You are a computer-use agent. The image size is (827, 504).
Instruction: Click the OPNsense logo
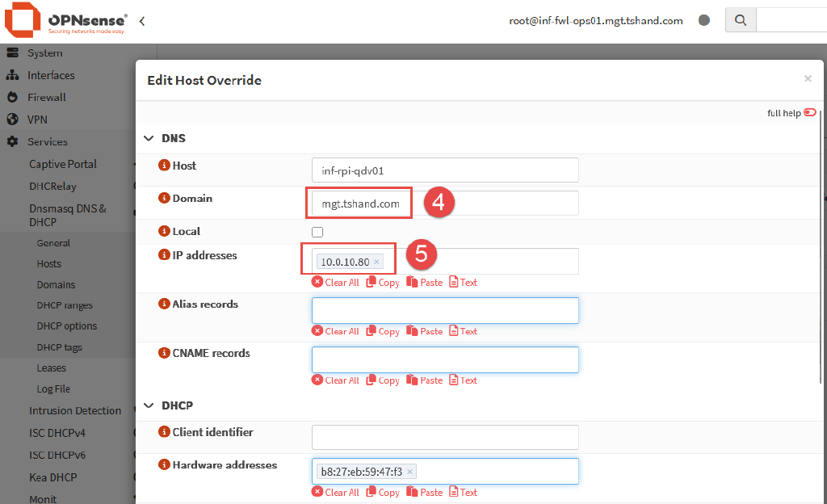[x=23, y=19]
